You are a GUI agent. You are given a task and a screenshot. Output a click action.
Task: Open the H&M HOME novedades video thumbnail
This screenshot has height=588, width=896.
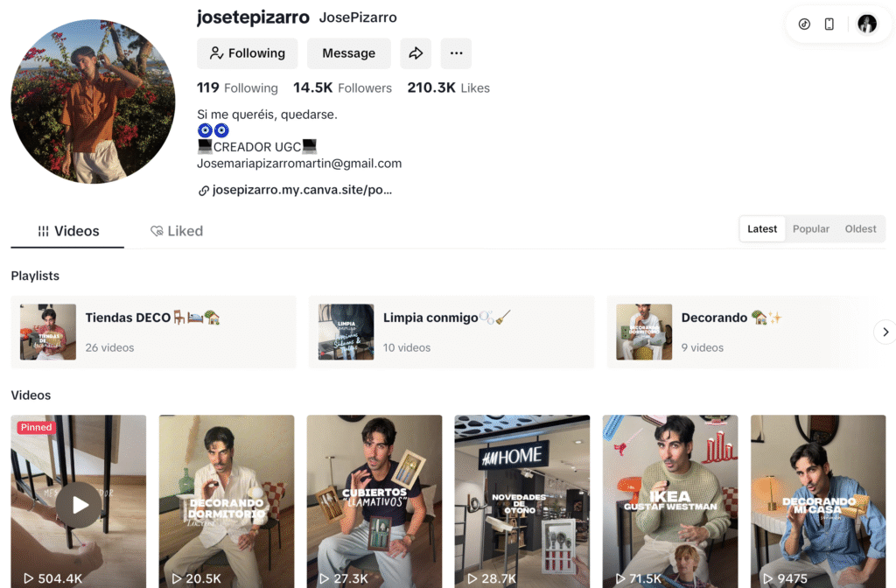521,501
